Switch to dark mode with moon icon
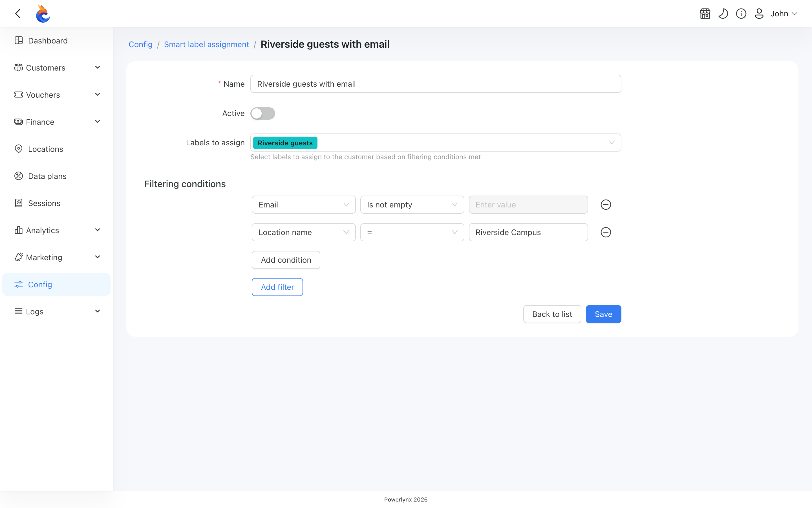The height and width of the screenshot is (508, 812). 723,14
